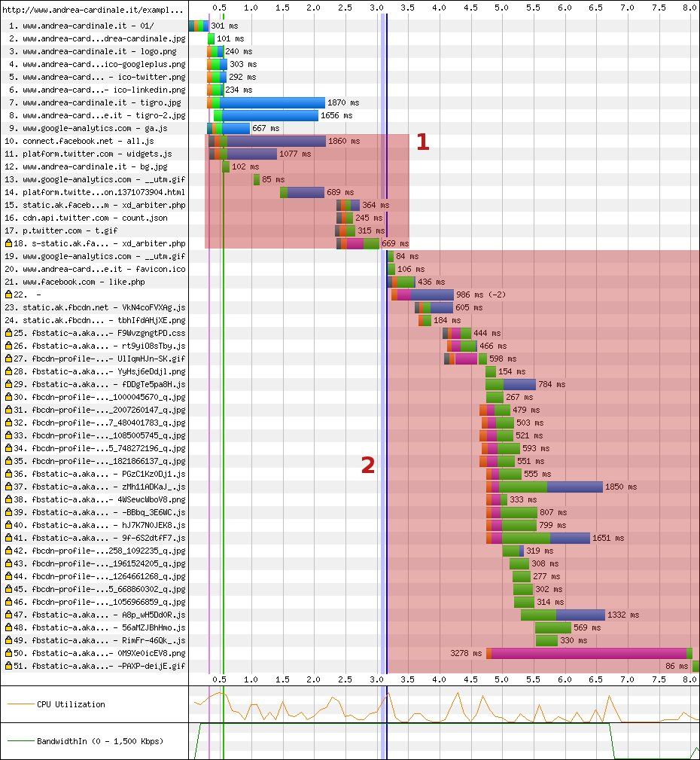
Task: Click the 1870 ms bar for tigro.jpg
Action: pos(272,102)
